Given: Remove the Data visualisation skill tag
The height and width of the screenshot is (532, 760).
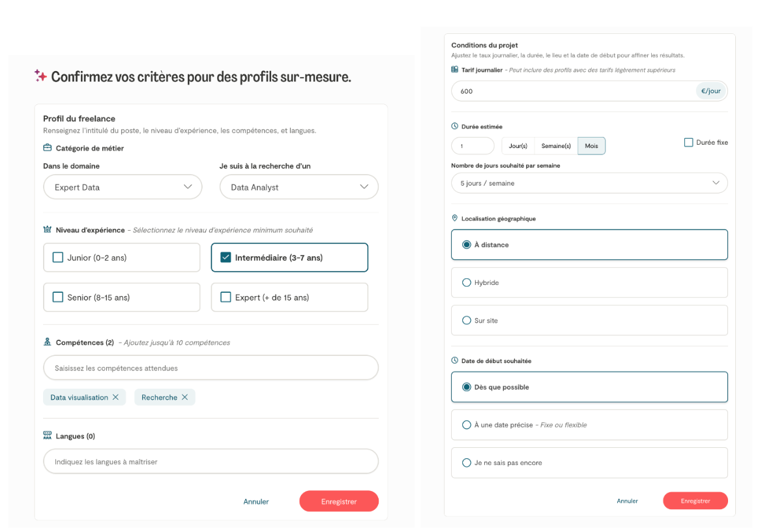Looking at the screenshot, I should coord(115,397).
